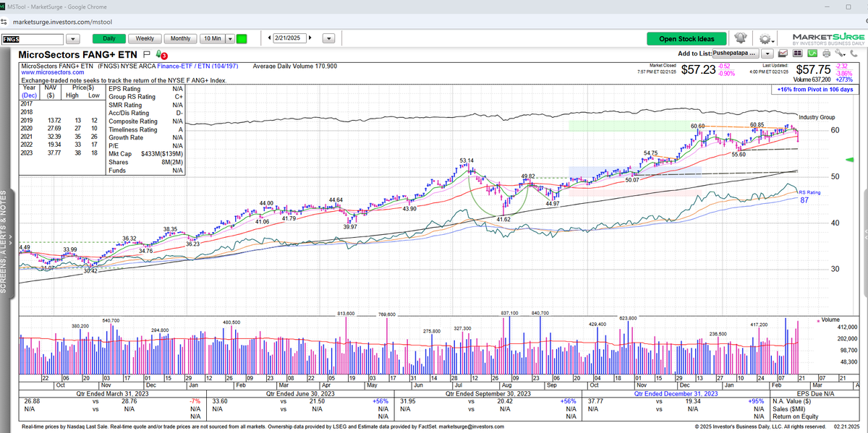The width and height of the screenshot is (868, 433).
Task: Print the chart with printer icon
Action: pos(826,53)
